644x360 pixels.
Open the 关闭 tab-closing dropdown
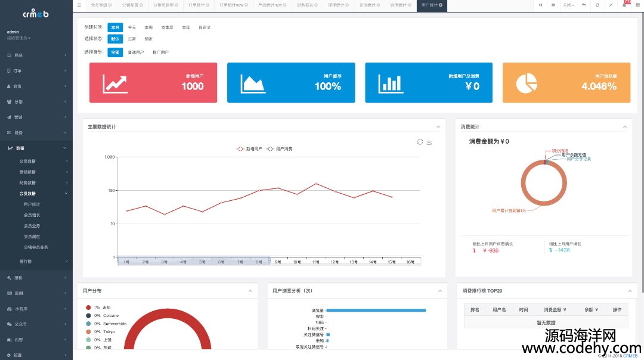click(x=568, y=5)
